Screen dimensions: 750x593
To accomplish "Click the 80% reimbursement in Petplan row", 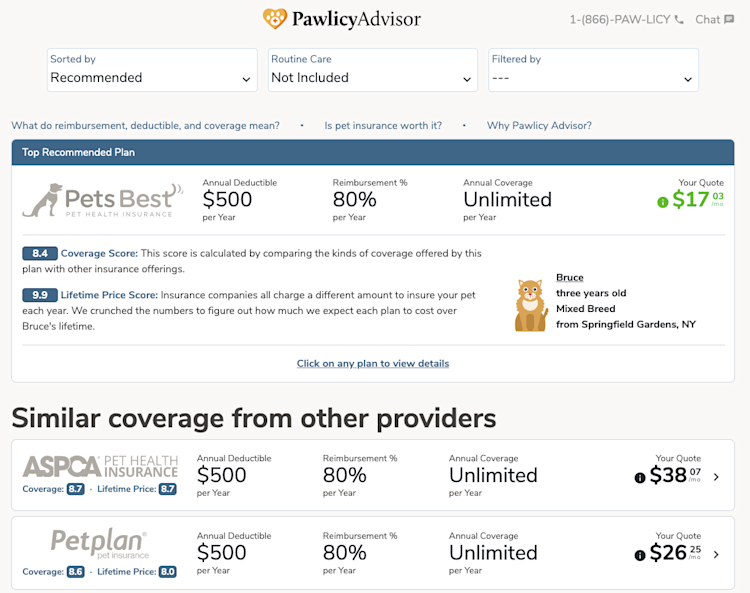I will [x=344, y=552].
